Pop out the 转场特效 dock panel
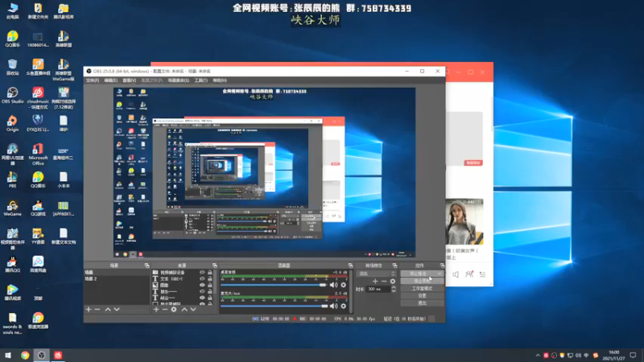 point(394,265)
